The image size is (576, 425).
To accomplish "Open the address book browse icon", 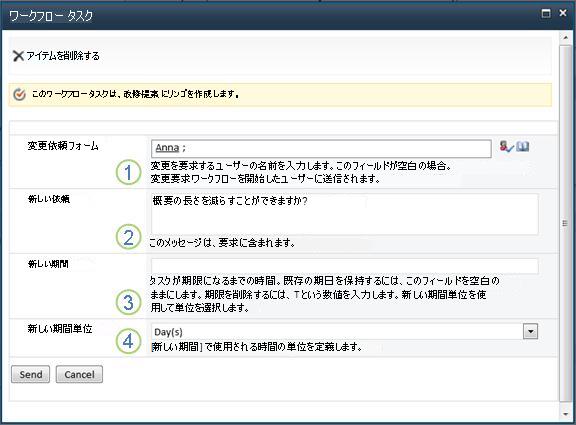I will point(522,147).
